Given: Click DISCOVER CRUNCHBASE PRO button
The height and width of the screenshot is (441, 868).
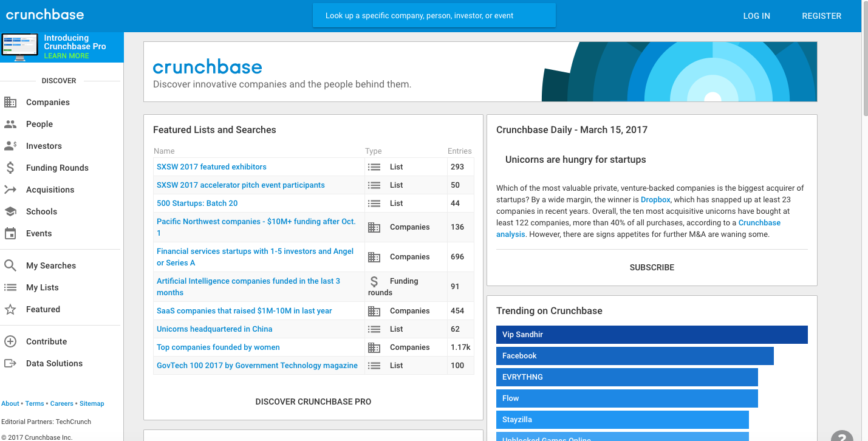Looking at the screenshot, I should [x=313, y=402].
